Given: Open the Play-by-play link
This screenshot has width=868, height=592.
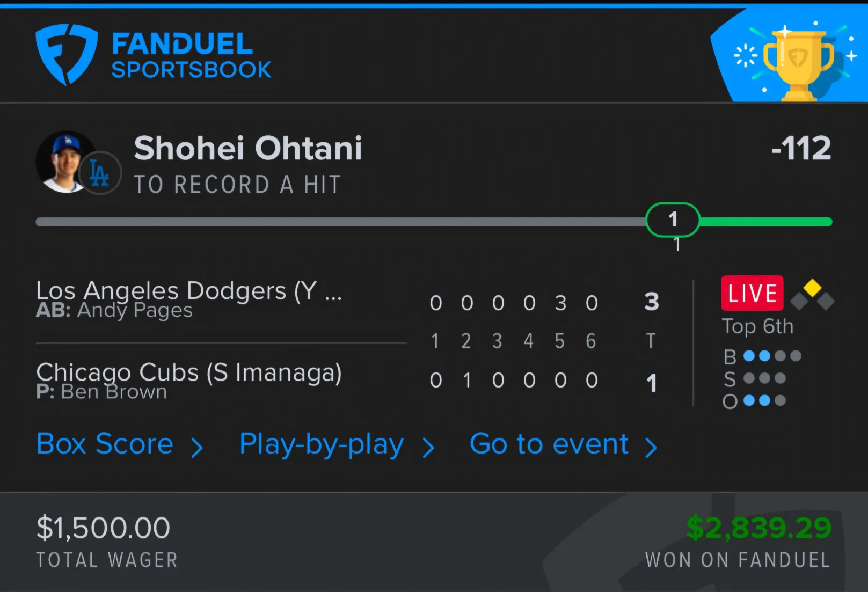Looking at the screenshot, I should pyautogui.click(x=321, y=445).
